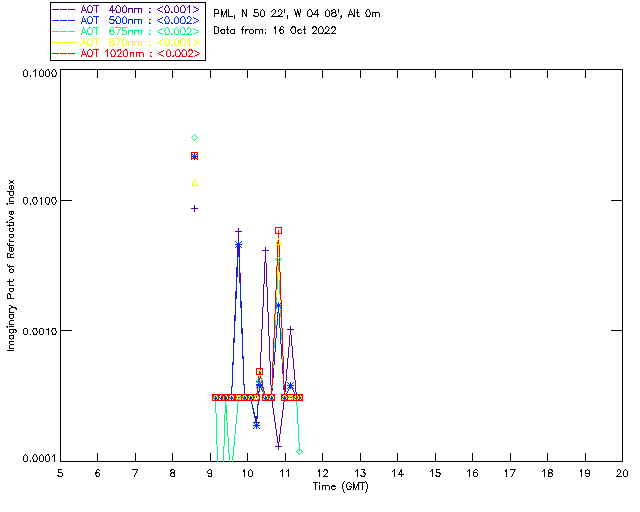This screenshot has height=512, width=640.
Task: Click the 'Time (GMT)' x-axis label
Action: 341,487
